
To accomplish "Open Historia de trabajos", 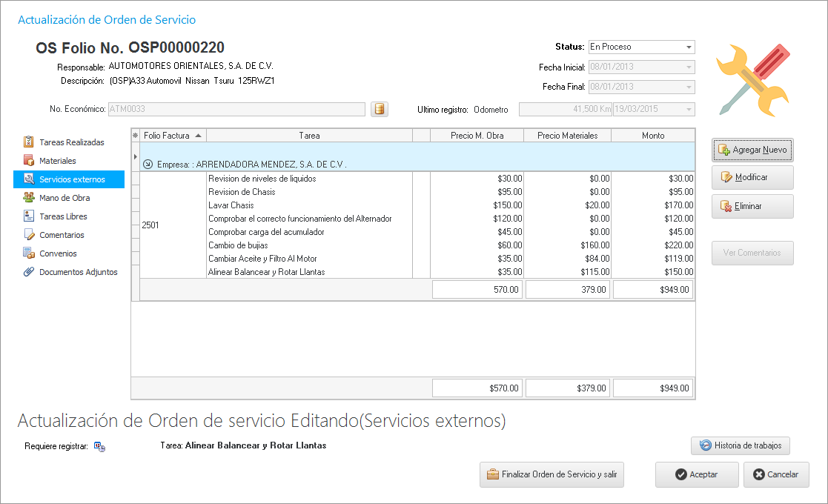I will (x=741, y=445).
